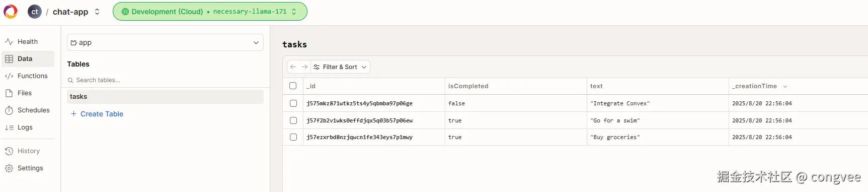Image resolution: width=868 pixels, height=192 pixels.
Task: Click the Functions code icon
Action: coord(9,76)
